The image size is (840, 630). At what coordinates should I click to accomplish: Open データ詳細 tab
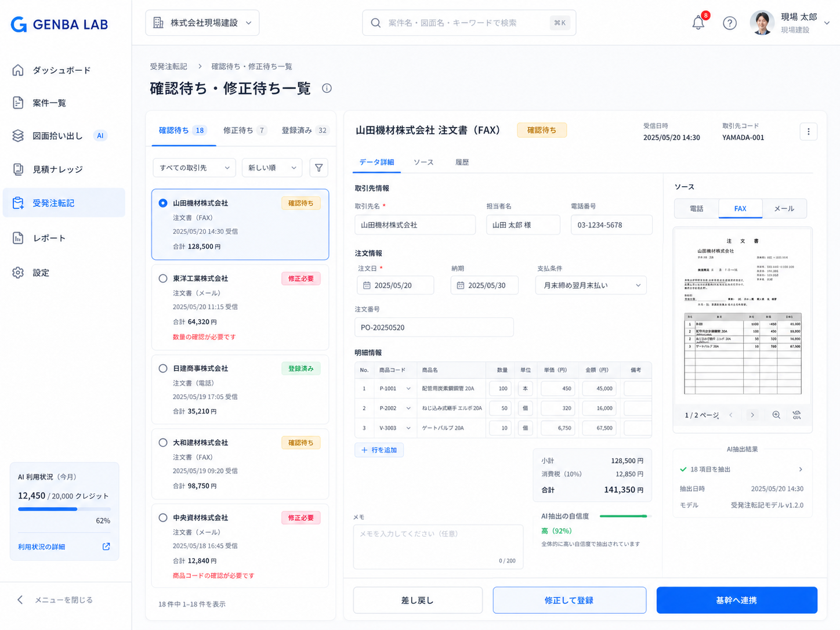point(376,162)
